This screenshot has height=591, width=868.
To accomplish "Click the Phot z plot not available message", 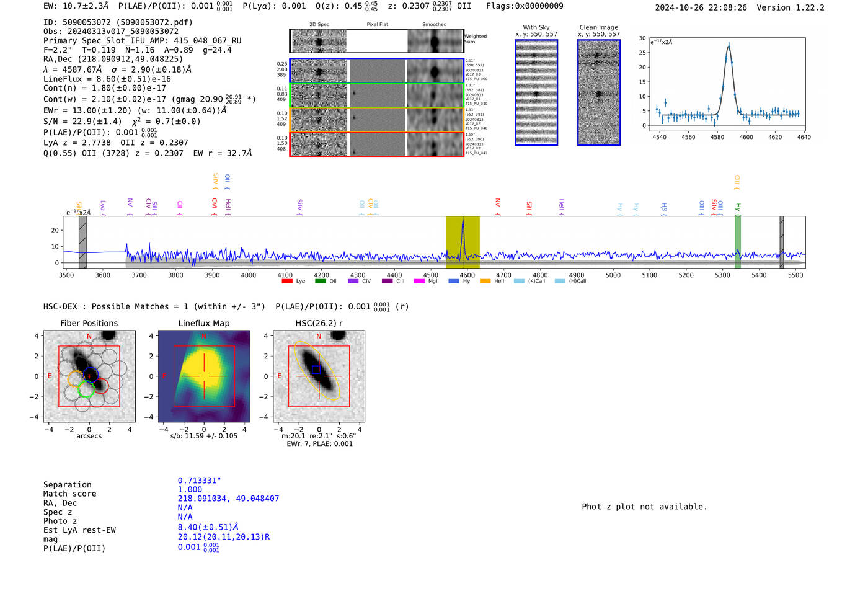I will [644, 507].
